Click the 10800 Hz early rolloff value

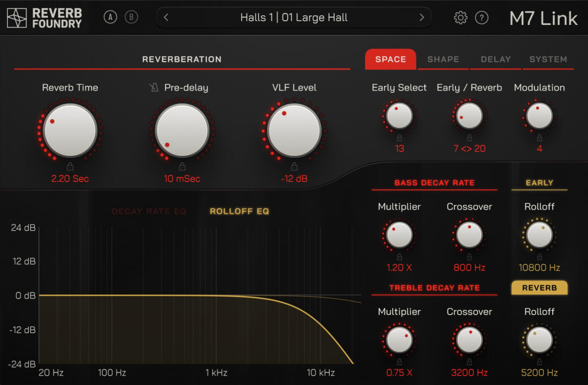click(x=539, y=268)
